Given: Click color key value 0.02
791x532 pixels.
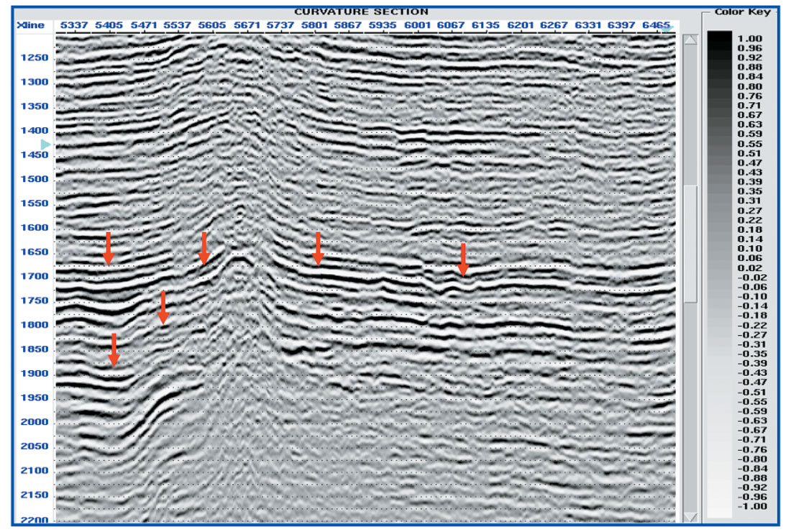Looking at the screenshot, I should pos(749,267).
